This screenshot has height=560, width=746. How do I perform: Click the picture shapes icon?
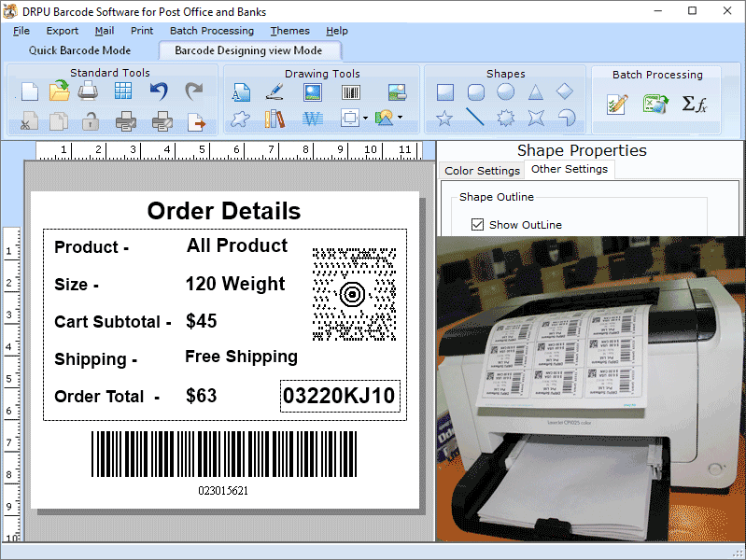pyautogui.click(x=385, y=118)
